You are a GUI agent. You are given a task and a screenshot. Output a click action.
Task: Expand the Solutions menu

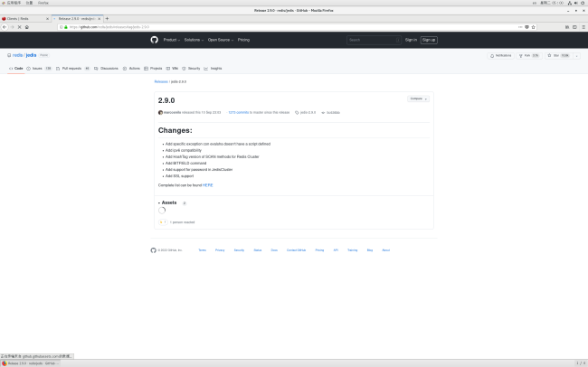pyautogui.click(x=194, y=40)
